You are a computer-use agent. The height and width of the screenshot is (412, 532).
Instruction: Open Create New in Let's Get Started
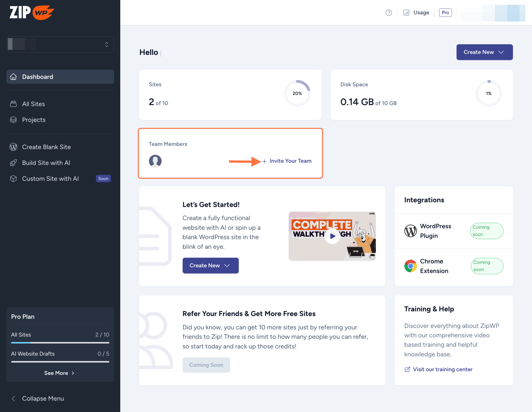point(210,265)
